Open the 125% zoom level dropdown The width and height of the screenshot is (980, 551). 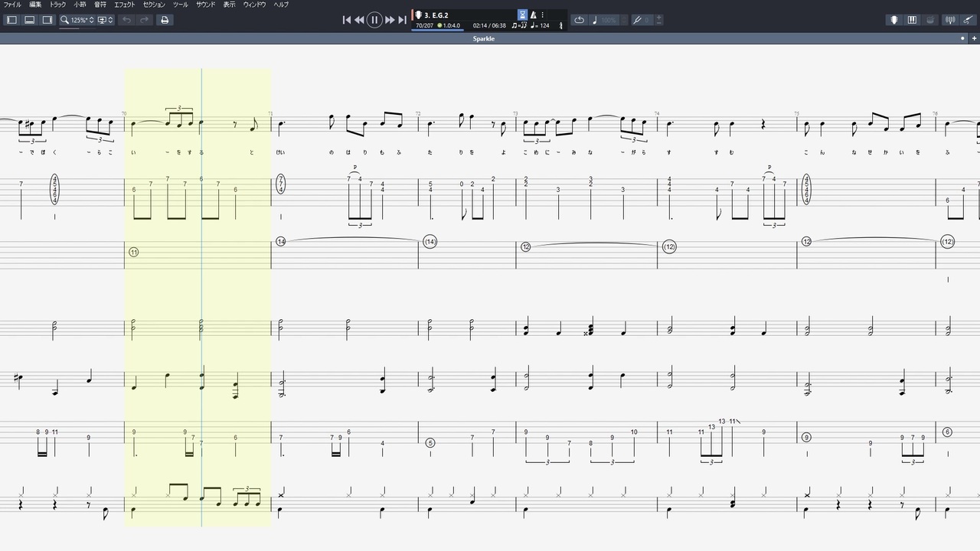coord(77,20)
